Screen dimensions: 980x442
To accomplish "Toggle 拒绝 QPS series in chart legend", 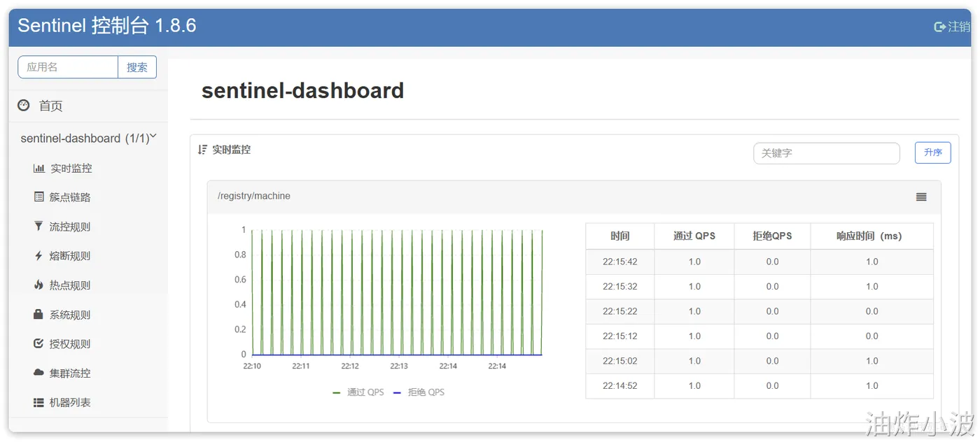I will tap(419, 392).
